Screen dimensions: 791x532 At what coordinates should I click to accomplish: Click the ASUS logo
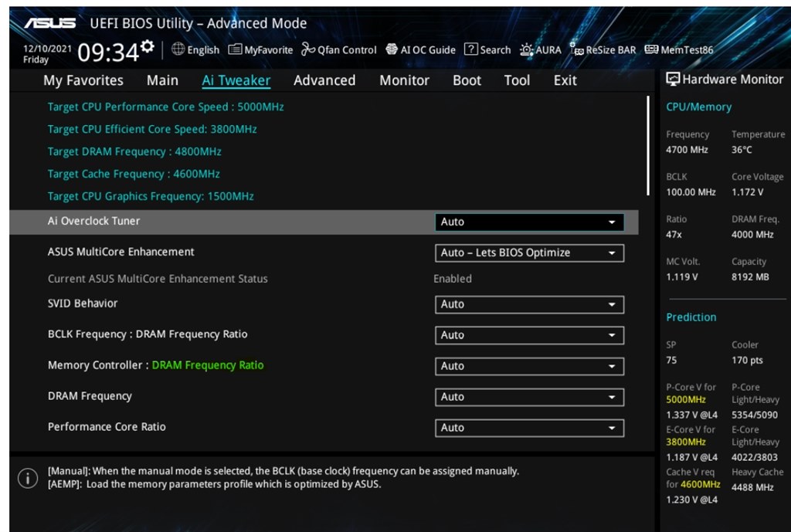[50, 22]
